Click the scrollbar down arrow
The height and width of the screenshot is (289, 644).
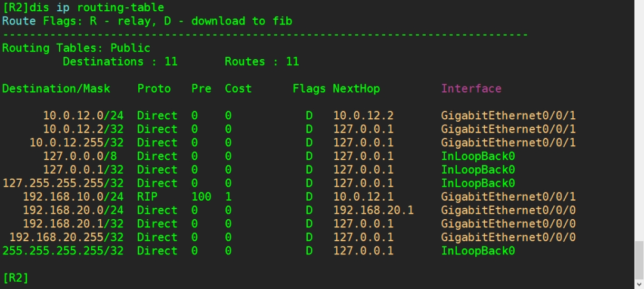coord(639,284)
